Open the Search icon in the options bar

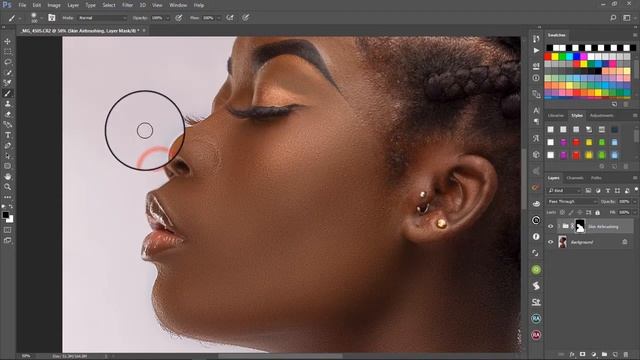click(x=613, y=18)
